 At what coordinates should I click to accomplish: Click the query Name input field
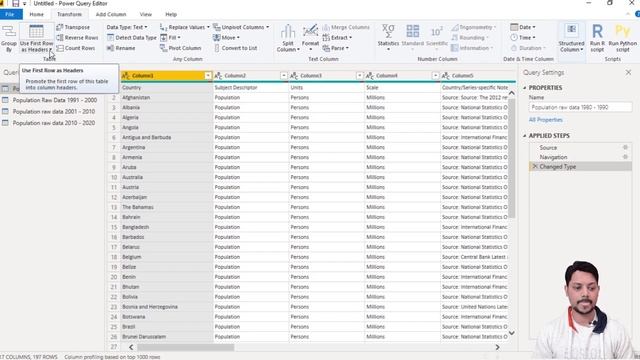(580, 107)
